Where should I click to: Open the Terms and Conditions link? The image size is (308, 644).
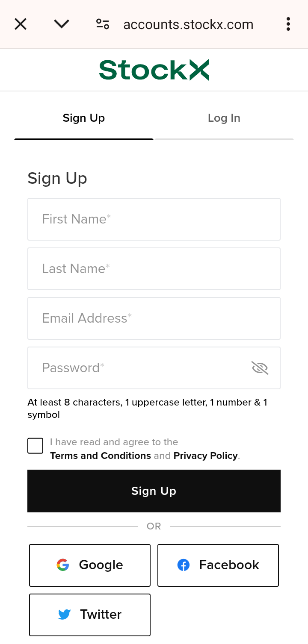pyautogui.click(x=101, y=456)
